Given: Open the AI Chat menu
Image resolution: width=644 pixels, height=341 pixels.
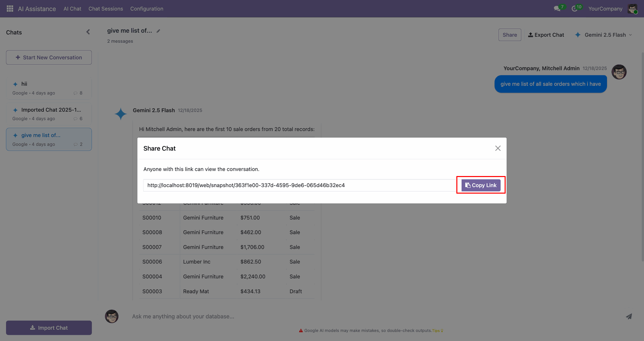Looking at the screenshot, I should (72, 9).
